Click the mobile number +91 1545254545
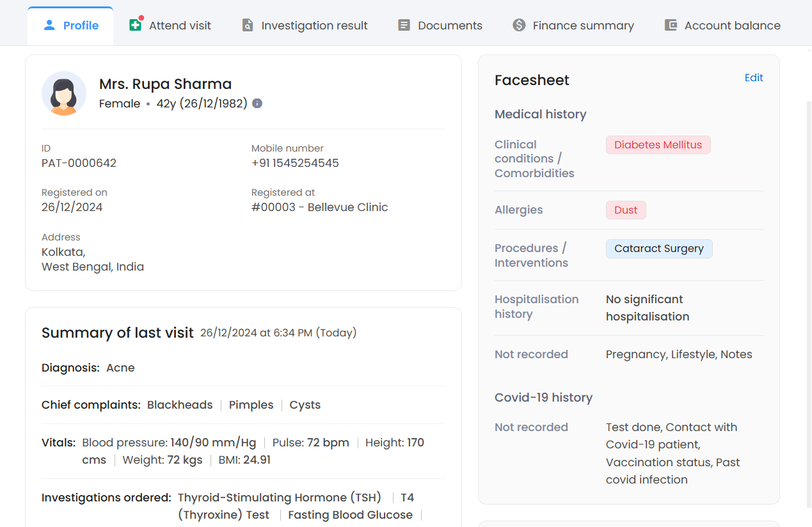 [x=295, y=163]
